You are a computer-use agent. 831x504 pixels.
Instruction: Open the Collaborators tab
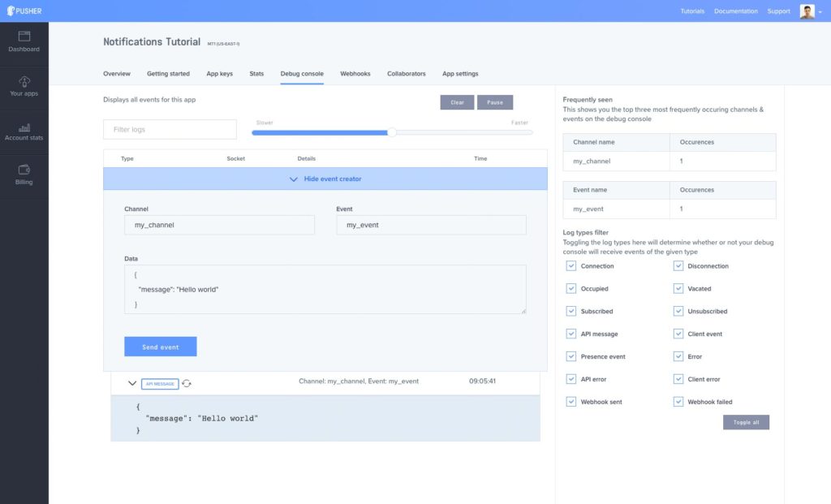pos(406,74)
